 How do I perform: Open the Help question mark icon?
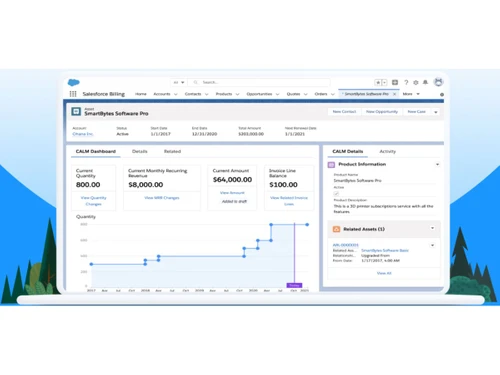click(406, 82)
